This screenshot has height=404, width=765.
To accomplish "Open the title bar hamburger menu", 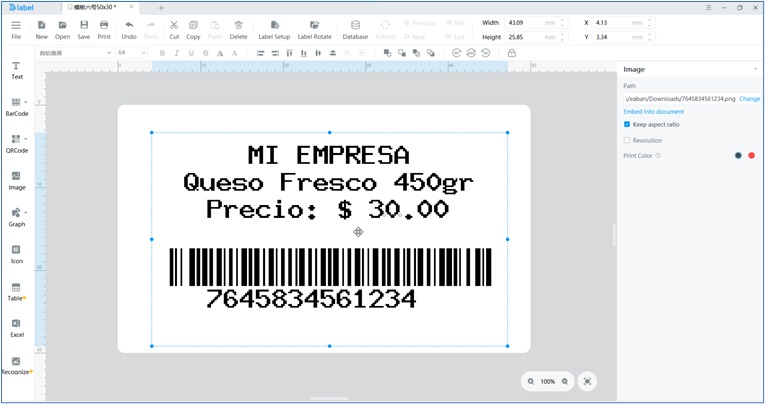I will click(x=708, y=8).
